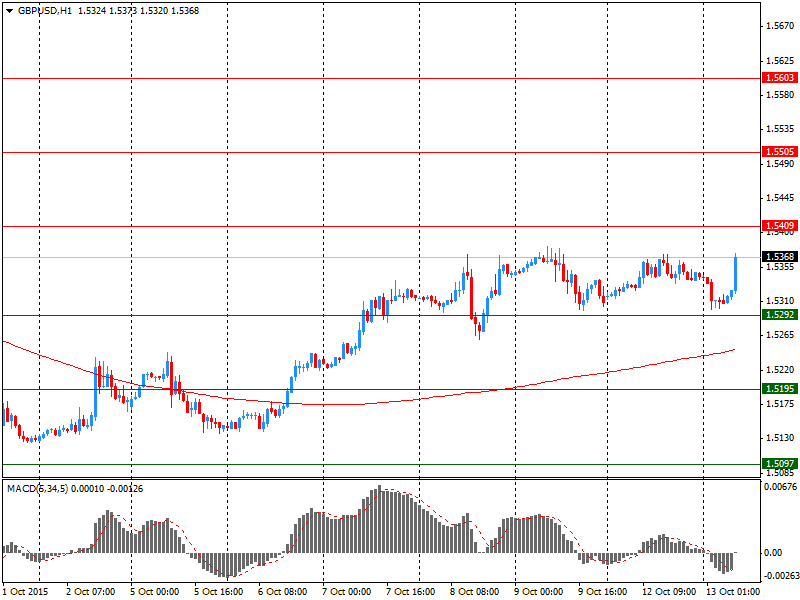Viewport: 800px width, 600px height.
Task: Click the 1 Oct 2015 time axis label
Action: point(26,592)
